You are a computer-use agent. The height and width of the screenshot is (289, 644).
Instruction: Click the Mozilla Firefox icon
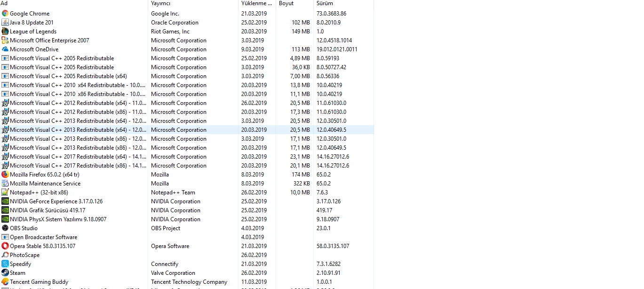[x=5, y=175]
